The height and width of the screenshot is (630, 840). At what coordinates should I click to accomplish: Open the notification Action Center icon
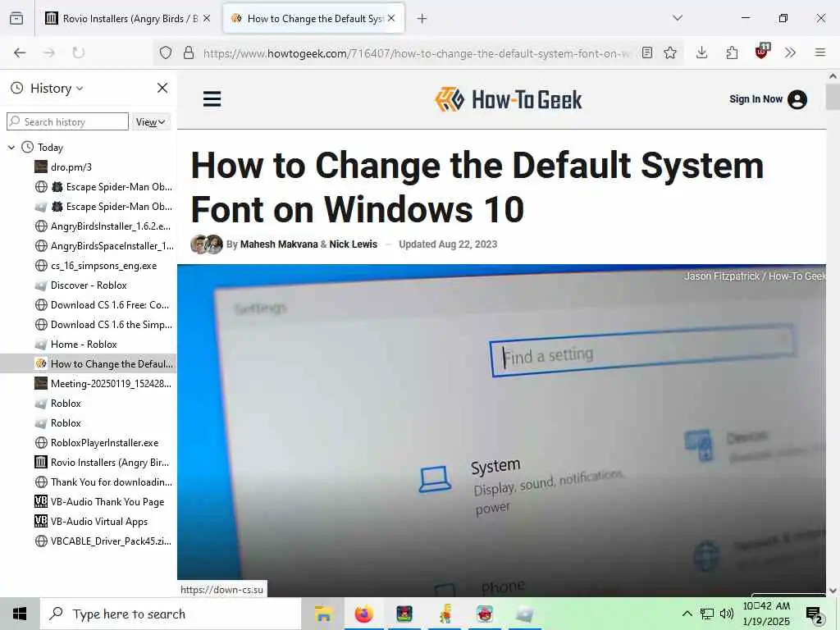tap(814, 614)
